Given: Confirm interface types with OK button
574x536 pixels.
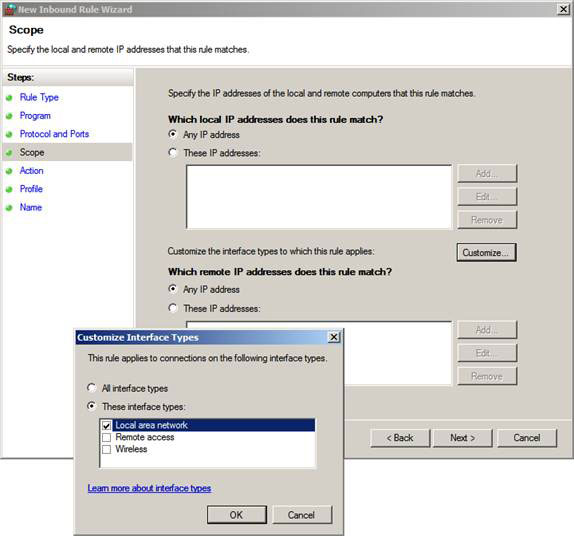Looking at the screenshot, I should pyautogui.click(x=236, y=515).
